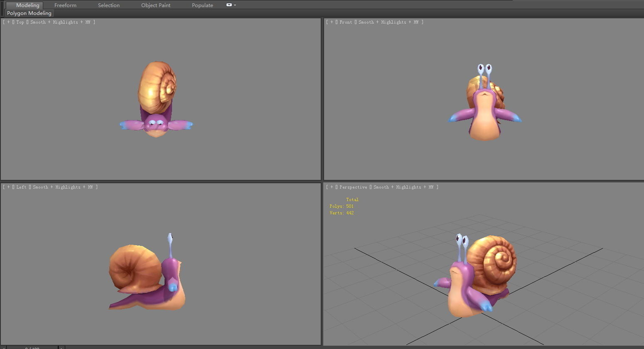Screen dimensions: 644x349
Task: Open the Freeform ribbon tab
Action: (x=65, y=5)
